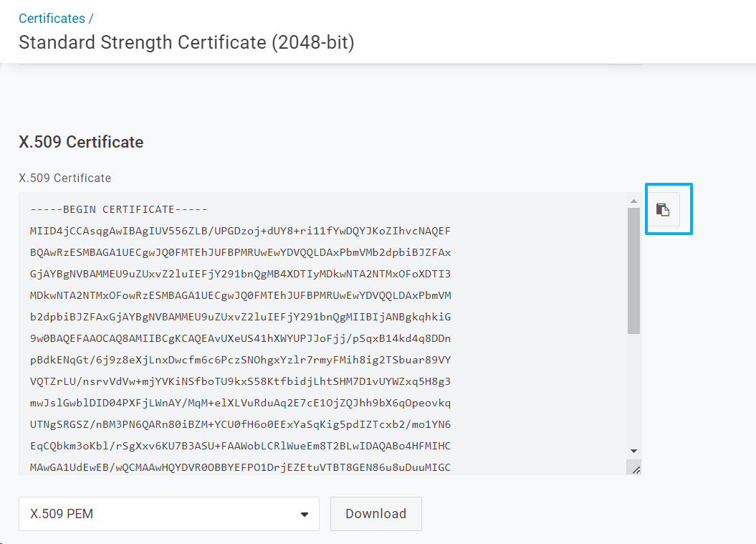Open the X.509 PEM format dropdown
Image resolution: width=756 pixels, height=544 pixels.
tap(168, 514)
